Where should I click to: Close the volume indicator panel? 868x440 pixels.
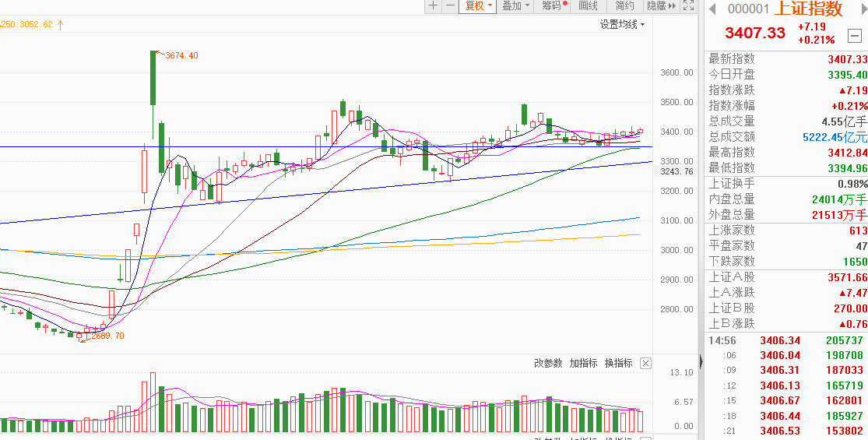pos(645,363)
